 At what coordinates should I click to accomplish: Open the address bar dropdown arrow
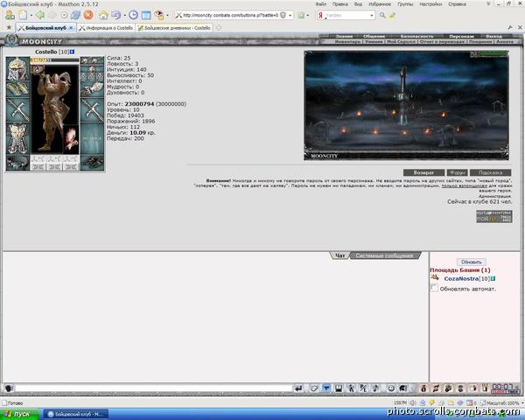[290, 16]
